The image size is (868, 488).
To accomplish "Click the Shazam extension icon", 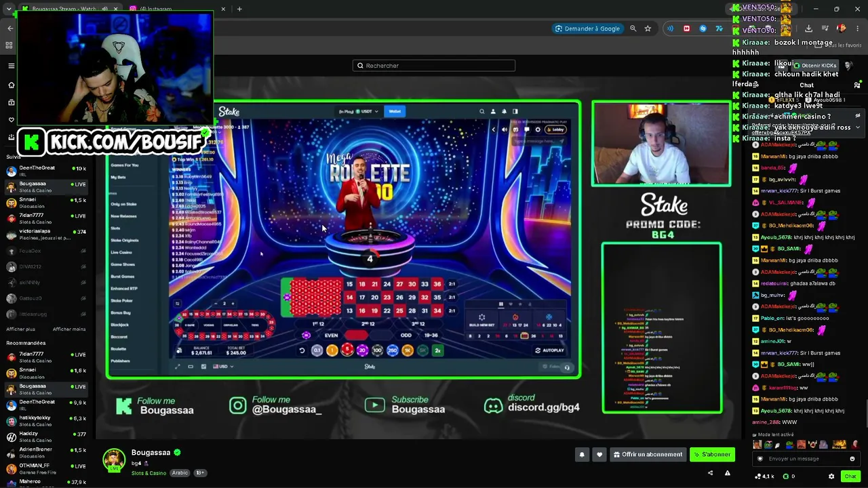I will pos(703,28).
